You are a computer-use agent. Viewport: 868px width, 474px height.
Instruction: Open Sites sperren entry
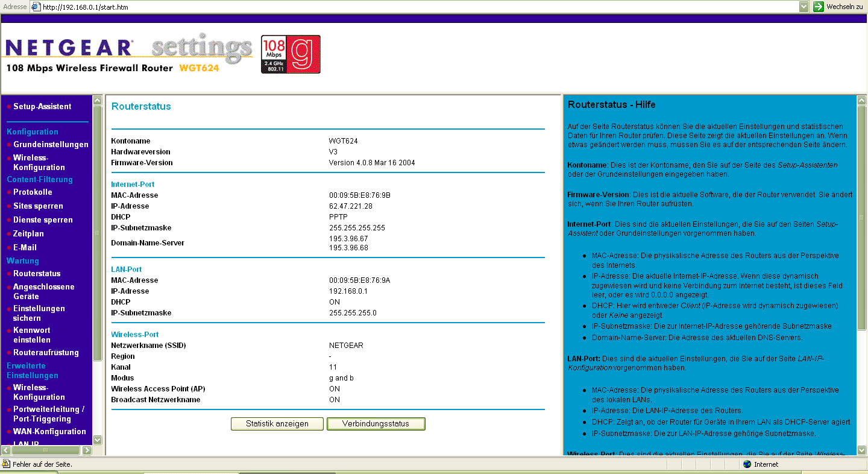38,206
